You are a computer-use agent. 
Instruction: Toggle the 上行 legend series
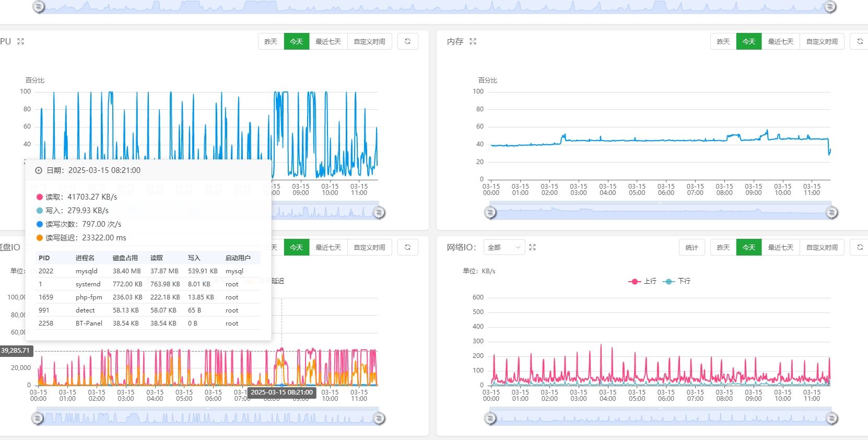pos(642,281)
